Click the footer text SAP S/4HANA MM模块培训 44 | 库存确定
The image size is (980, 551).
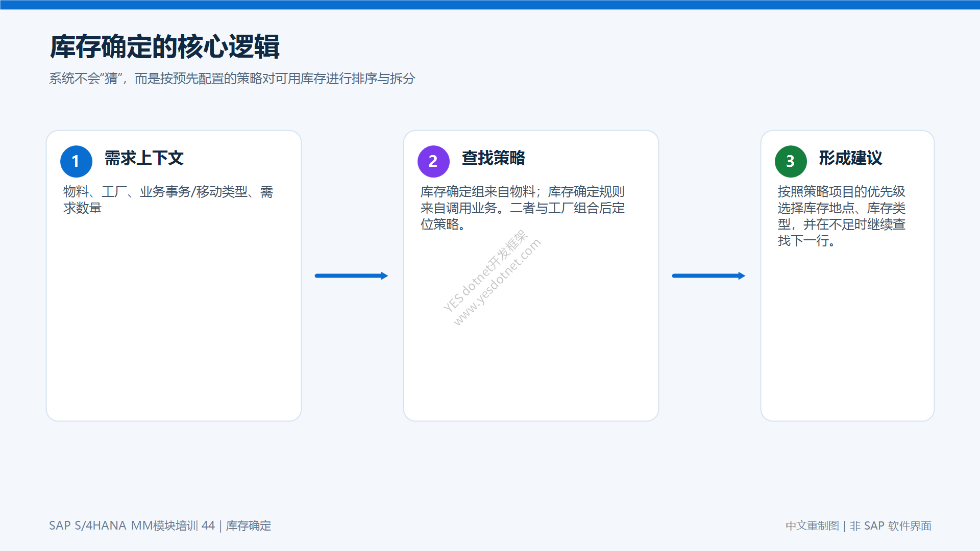[160, 525]
